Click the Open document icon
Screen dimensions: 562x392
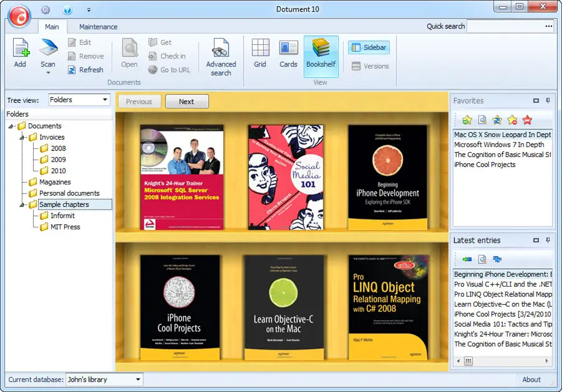pyautogui.click(x=129, y=48)
